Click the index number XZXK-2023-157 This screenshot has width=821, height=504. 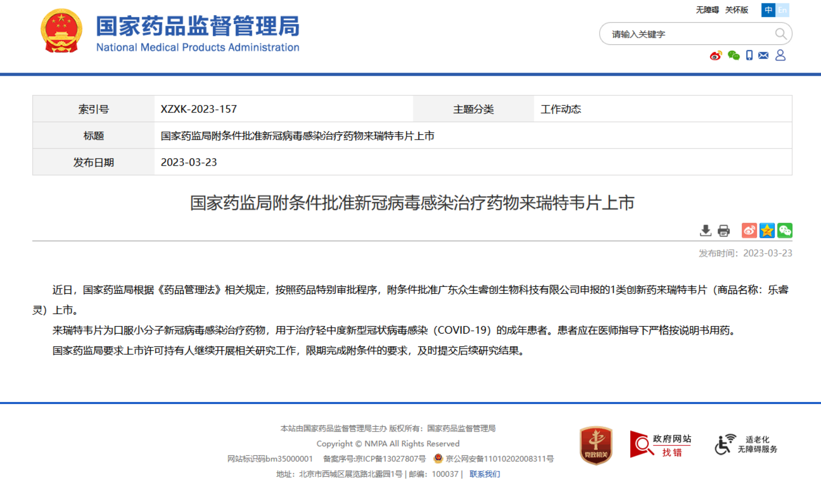(x=199, y=109)
